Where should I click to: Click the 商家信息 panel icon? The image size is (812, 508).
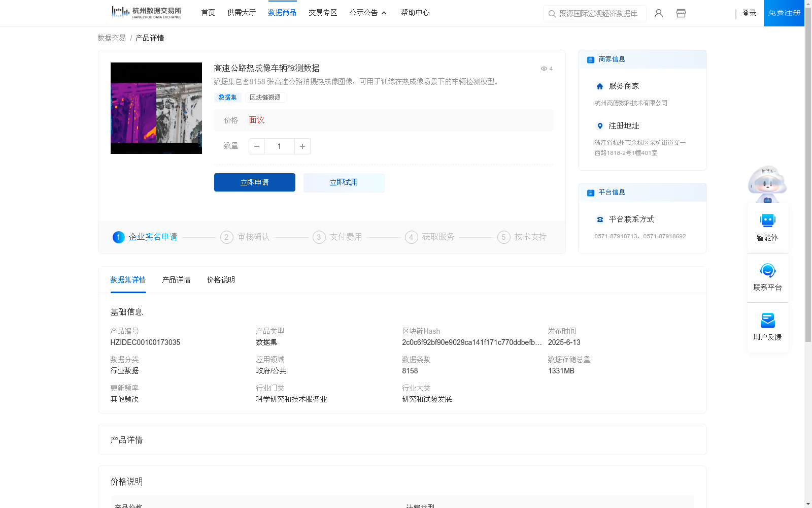tap(590, 59)
